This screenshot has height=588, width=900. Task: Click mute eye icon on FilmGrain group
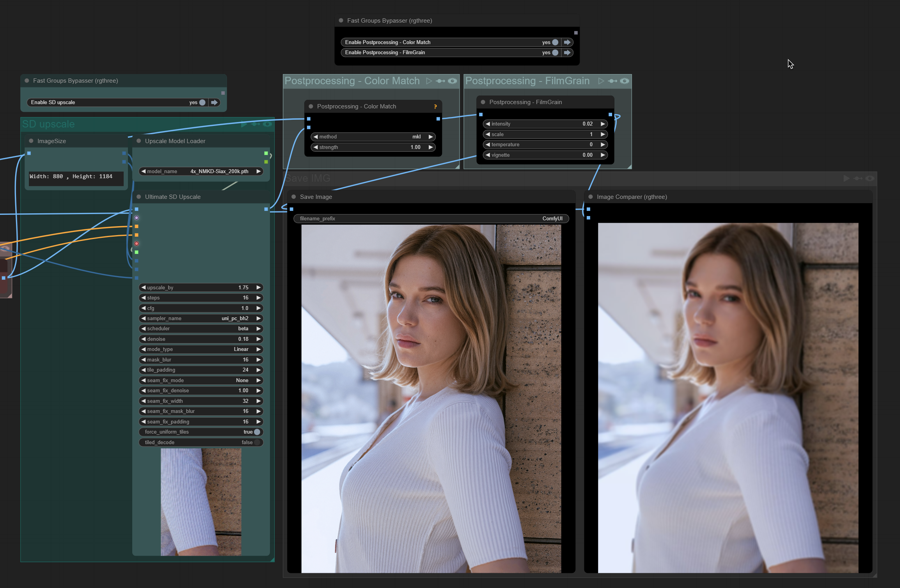point(625,81)
